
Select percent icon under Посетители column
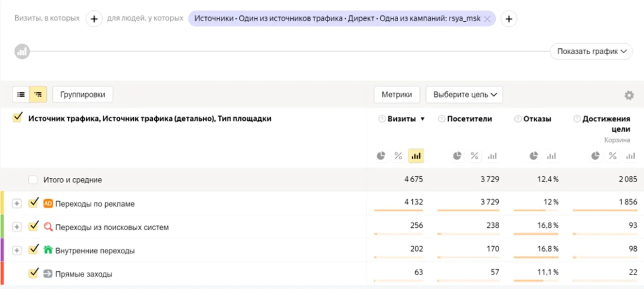pyautogui.click(x=474, y=156)
